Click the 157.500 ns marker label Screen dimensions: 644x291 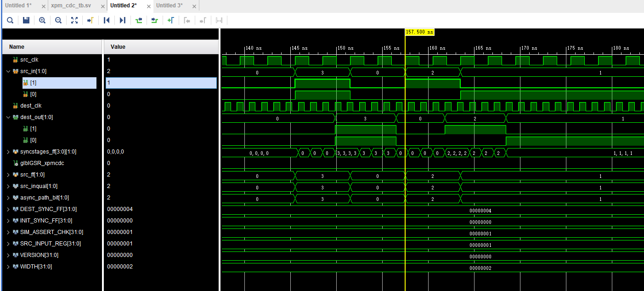tap(420, 33)
